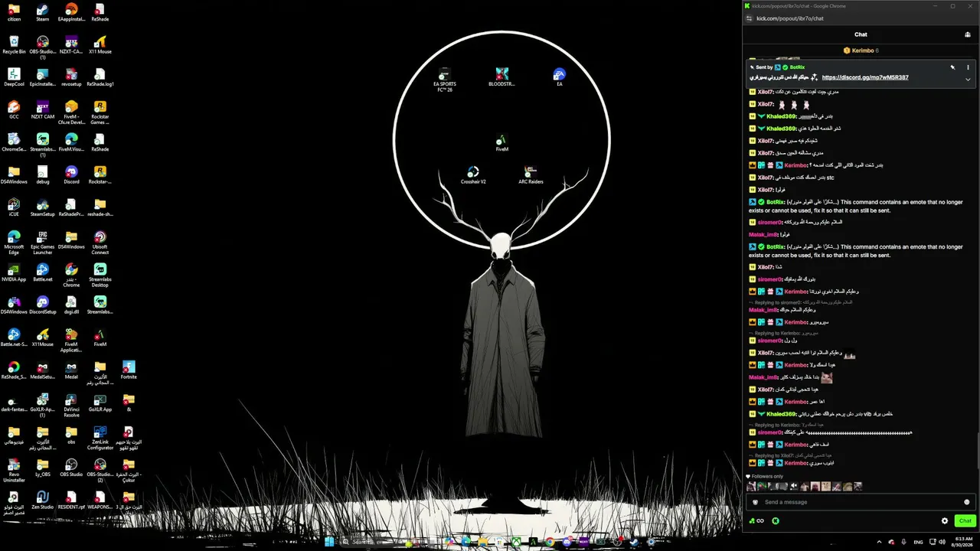Open the GoXLR App shortcut

pos(100,403)
